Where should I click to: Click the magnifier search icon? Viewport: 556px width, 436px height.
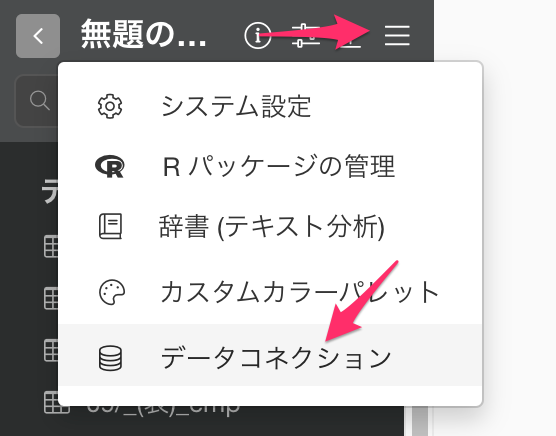(x=39, y=101)
